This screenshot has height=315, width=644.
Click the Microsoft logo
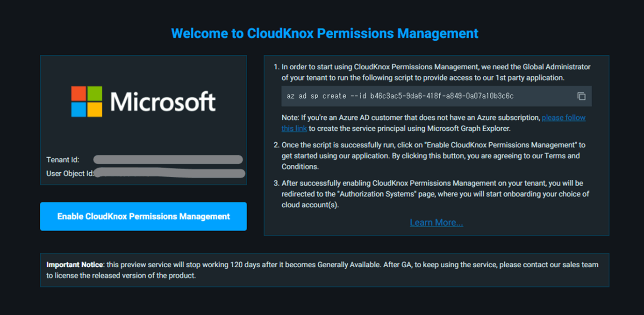tap(143, 102)
